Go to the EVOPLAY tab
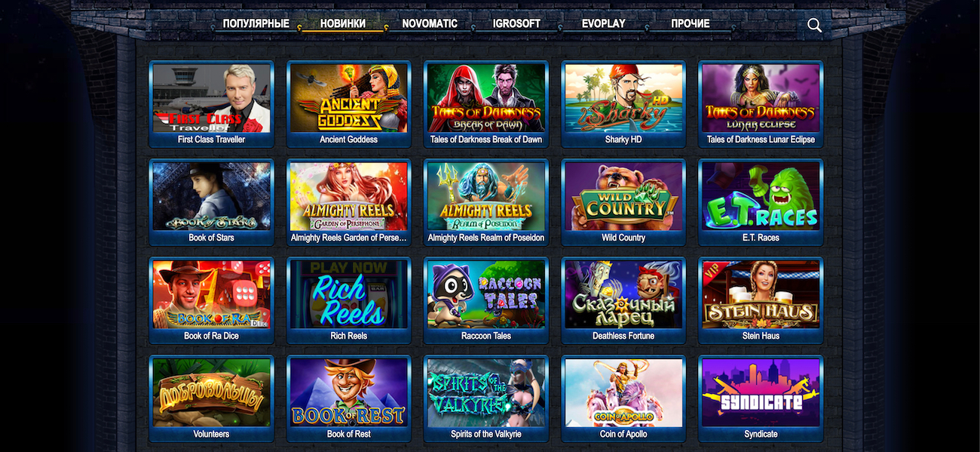This screenshot has width=980, height=452. click(x=604, y=23)
